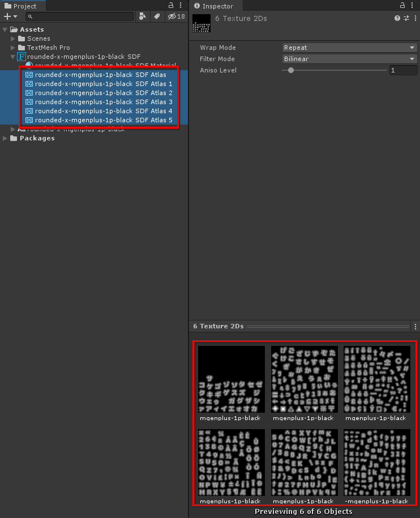Open the preset selector icon in Inspector
This screenshot has height=518, width=420.
(406, 18)
